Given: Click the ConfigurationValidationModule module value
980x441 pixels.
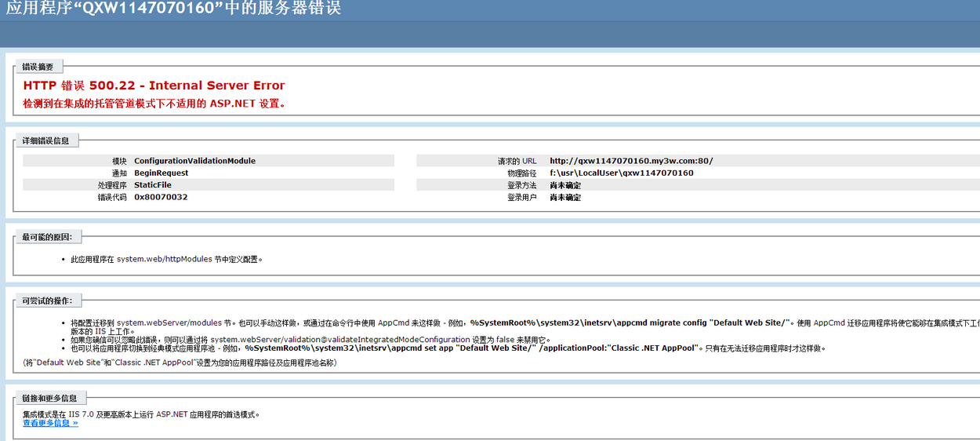Looking at the screenshot, I should coord(194,161).
